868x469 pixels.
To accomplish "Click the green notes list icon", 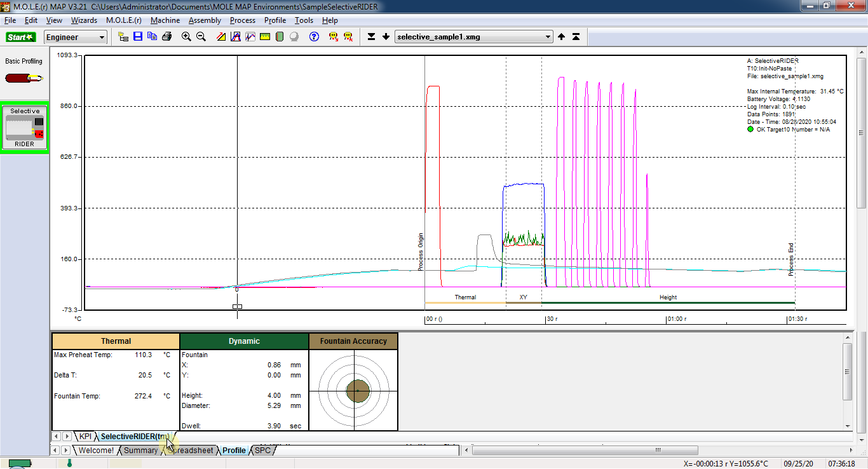I will click(x=280, y=37).
